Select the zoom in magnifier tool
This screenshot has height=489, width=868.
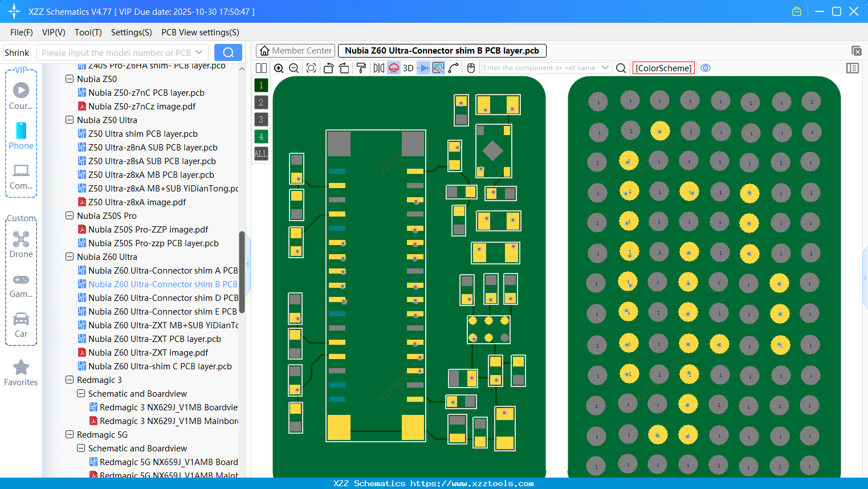(x=279, y=67)
